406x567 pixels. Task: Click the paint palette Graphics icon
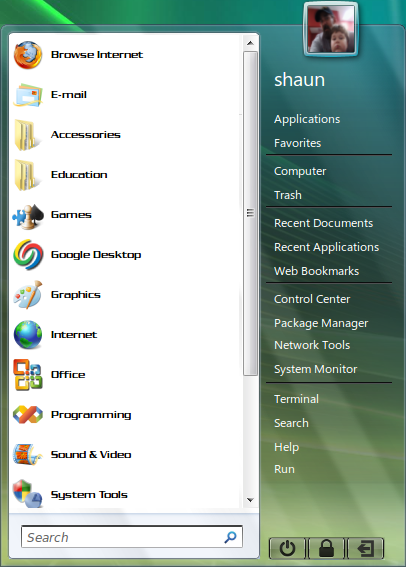(28, 295)
